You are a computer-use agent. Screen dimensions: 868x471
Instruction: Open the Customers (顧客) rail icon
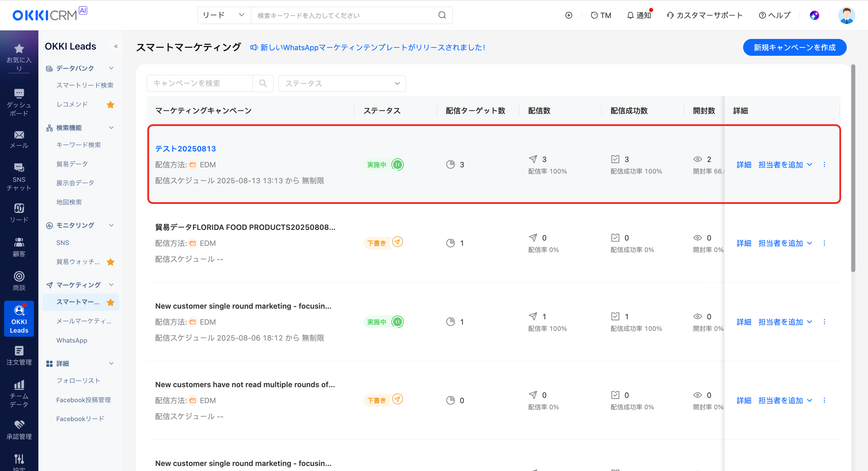[x=19, y=247]
